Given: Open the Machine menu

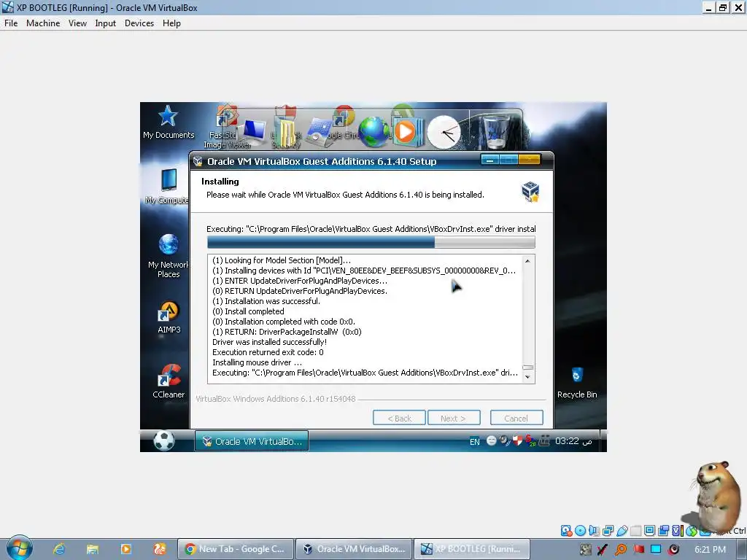Looking at the screenshot, I should [43, 23].
